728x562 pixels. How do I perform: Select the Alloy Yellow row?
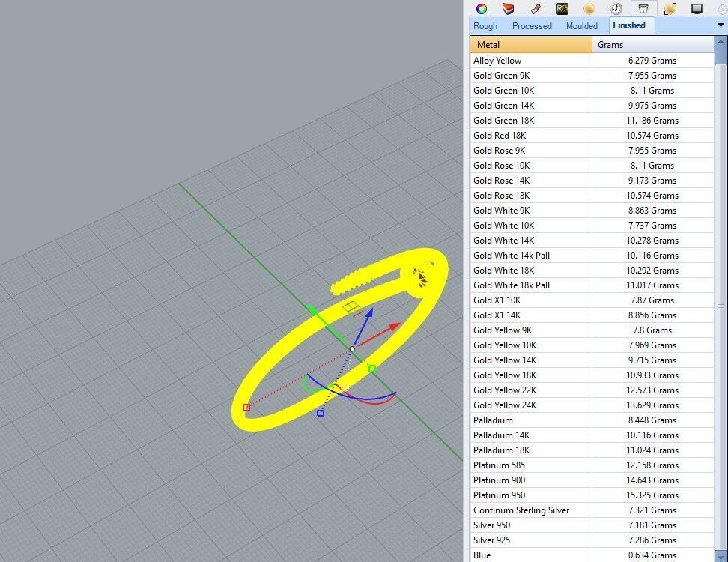tap(592, 61)
